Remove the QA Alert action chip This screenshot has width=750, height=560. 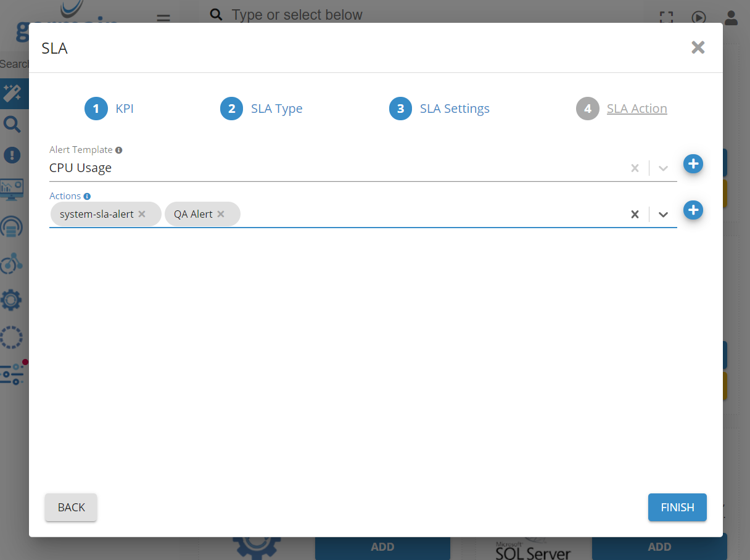[x=221, y=214]
